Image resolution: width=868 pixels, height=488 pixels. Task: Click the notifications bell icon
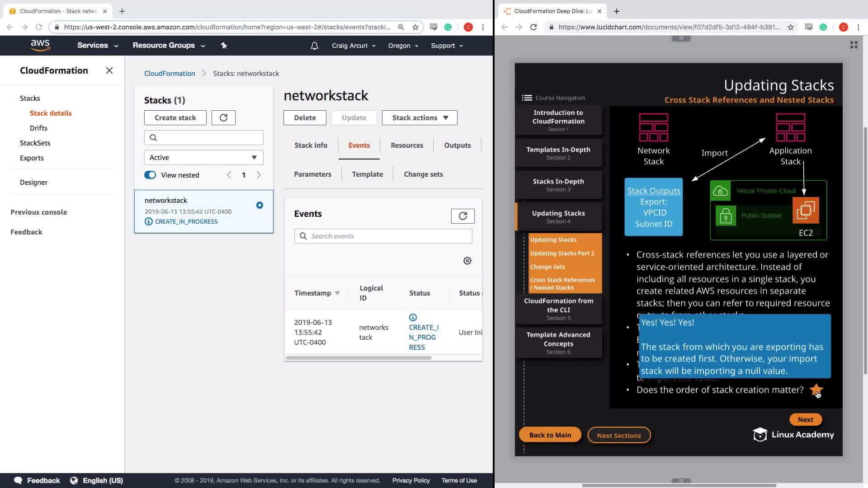pyautogui.click(x=314, y=46)
